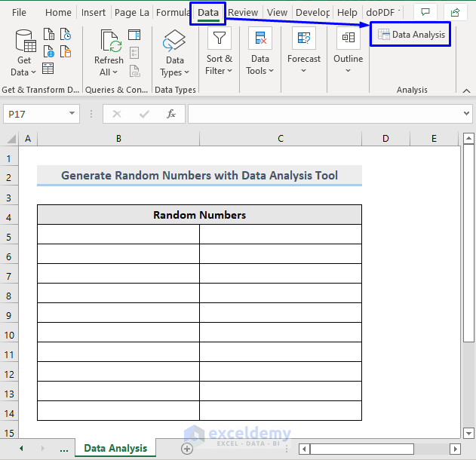
Task: Open the Data Types gallery
Action: coord(174,54)
